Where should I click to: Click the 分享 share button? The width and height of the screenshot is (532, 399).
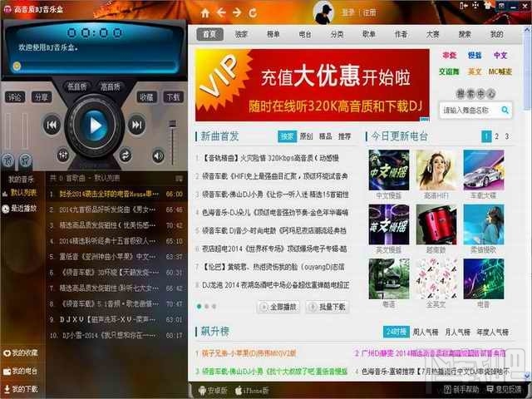[x=42, y=97]
